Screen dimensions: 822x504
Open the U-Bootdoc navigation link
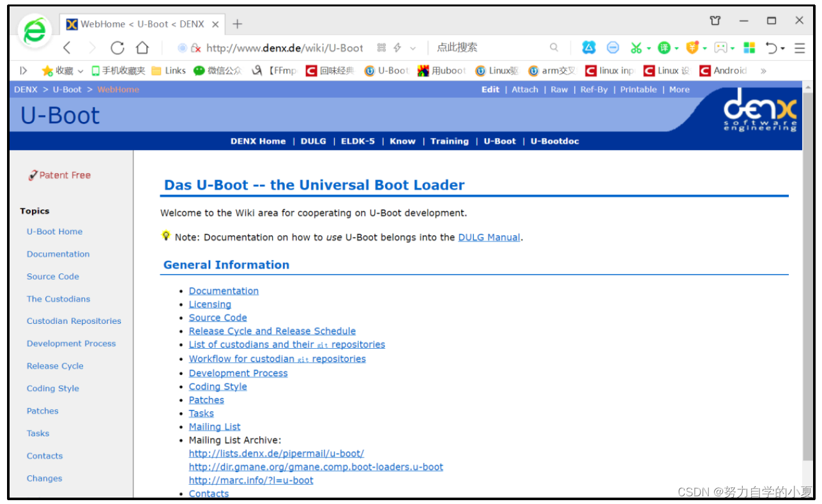[x=555, y=141]
